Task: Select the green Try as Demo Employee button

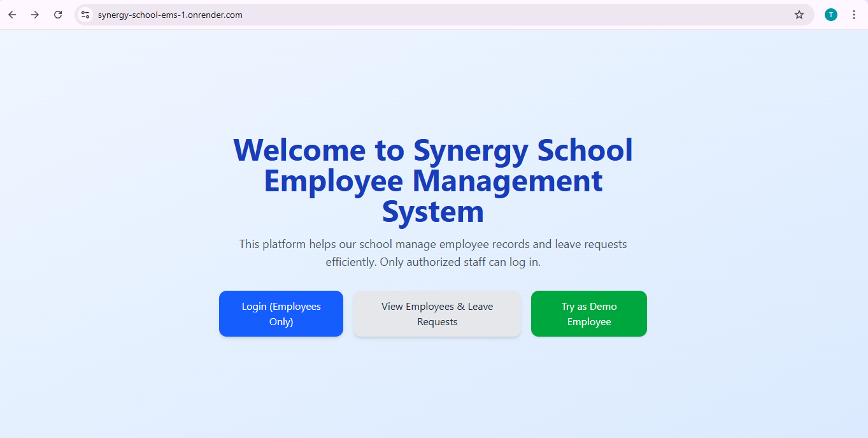Action: point(589,314)
